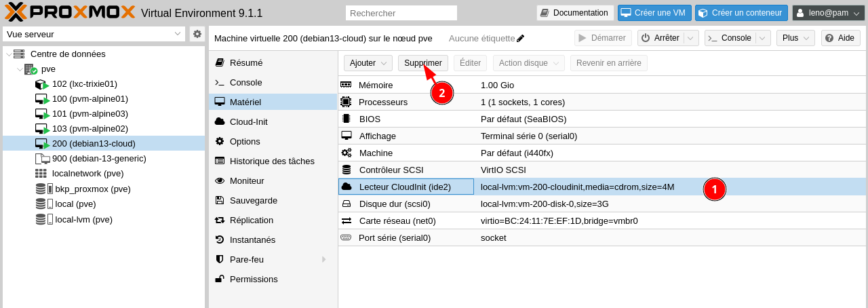Click the Cloud-Init cloud icon in sidebar
Image resolution: width=868 pixels, height=308 pixels.
click(220, 122)
